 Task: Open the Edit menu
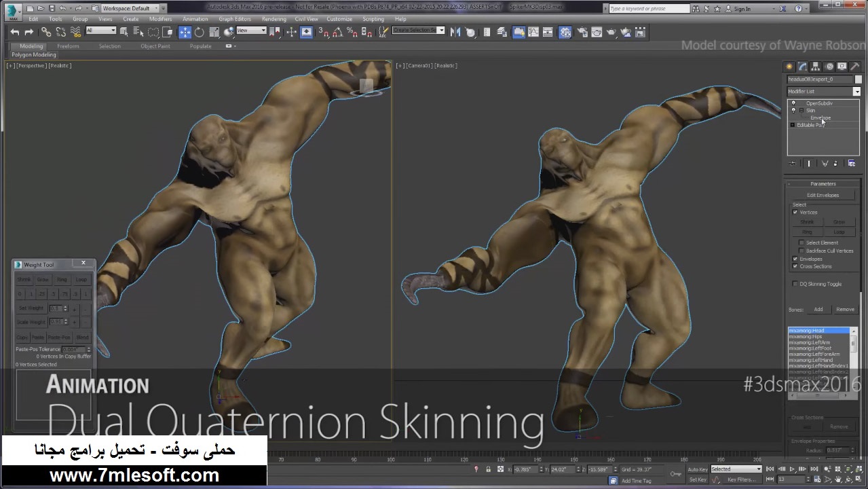[33, 19]
